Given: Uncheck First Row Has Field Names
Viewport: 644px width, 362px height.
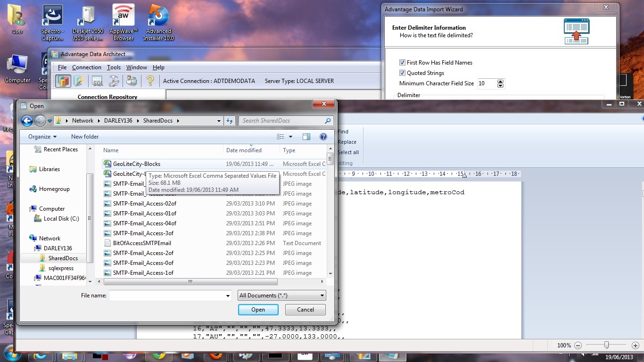Looking at the screenshot, I should click(402, 63).
